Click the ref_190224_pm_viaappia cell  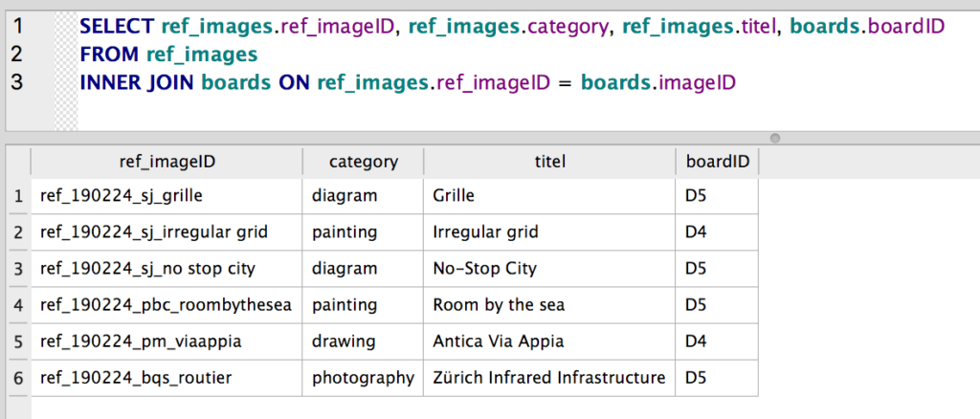(167, 342)
